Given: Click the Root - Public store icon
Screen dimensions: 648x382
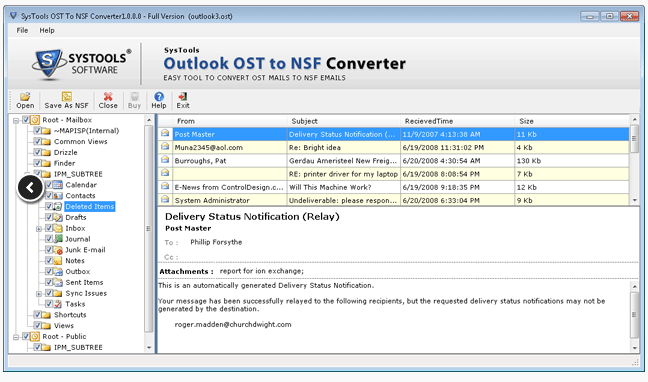Looking at the screenshot, I should coord(35,337).
